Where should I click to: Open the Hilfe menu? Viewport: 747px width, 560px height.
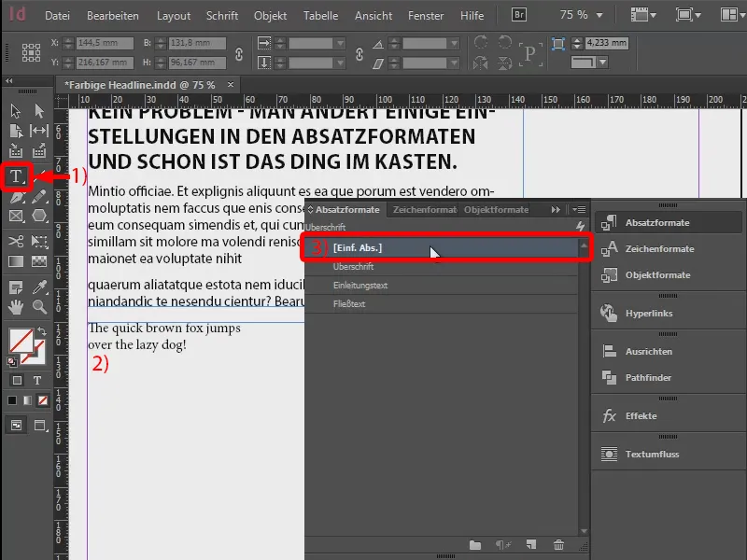(472, 16)
